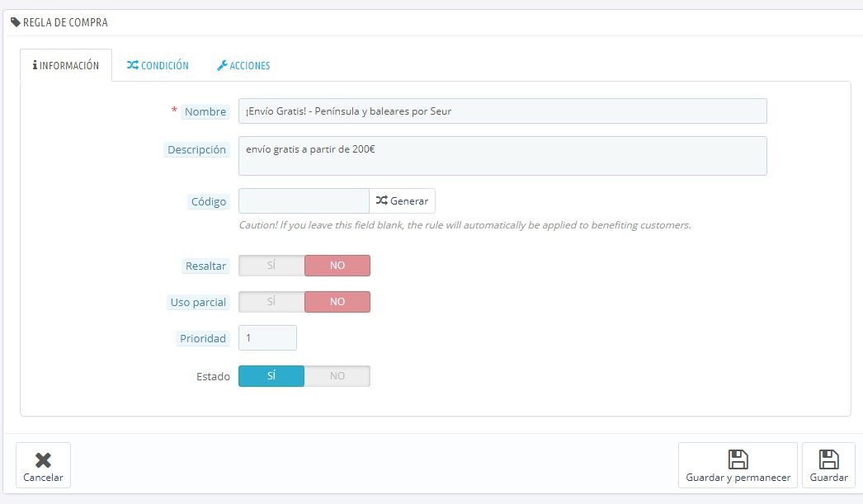This screenshot has width=863, height=504.
Task: Click the shuffle icon on Condición tab
Action: (133, 65)
